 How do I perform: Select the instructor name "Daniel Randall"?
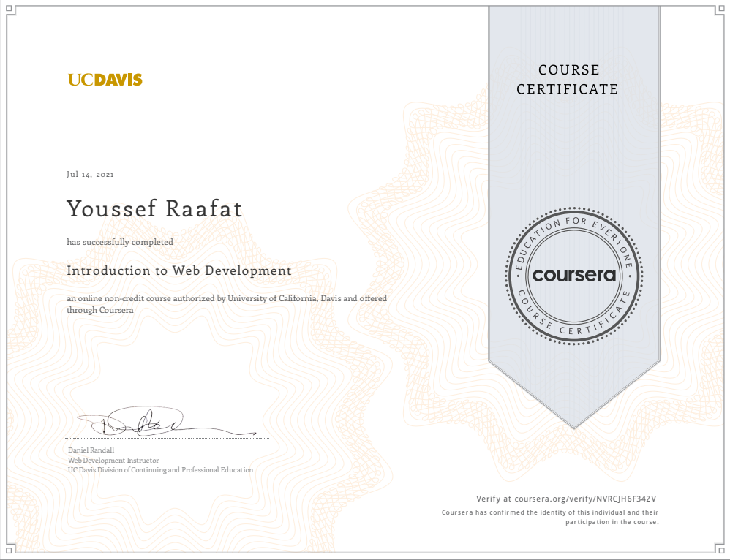click(x=91, y=450)
